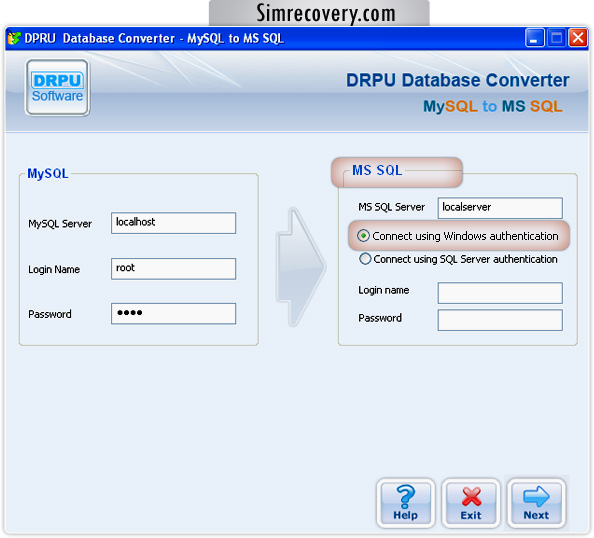Select Connect using SQL Server authentication

tap(458, 259)
